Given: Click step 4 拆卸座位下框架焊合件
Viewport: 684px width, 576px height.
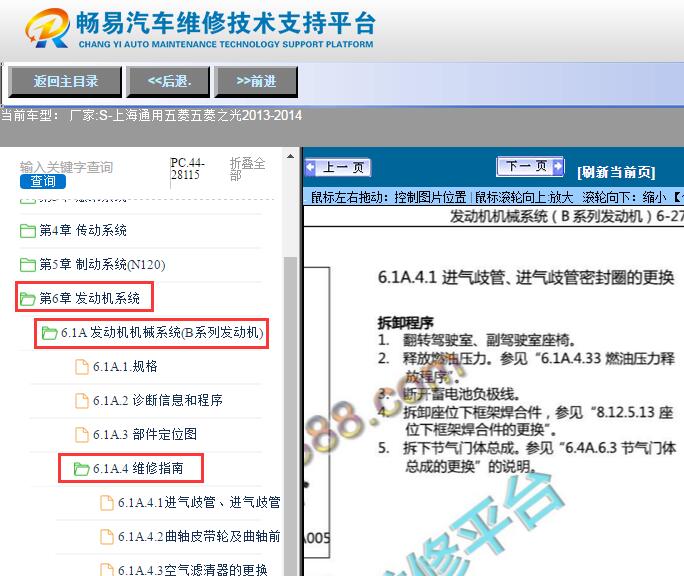Looking at the screenshot, I should [x=526, y=421].
